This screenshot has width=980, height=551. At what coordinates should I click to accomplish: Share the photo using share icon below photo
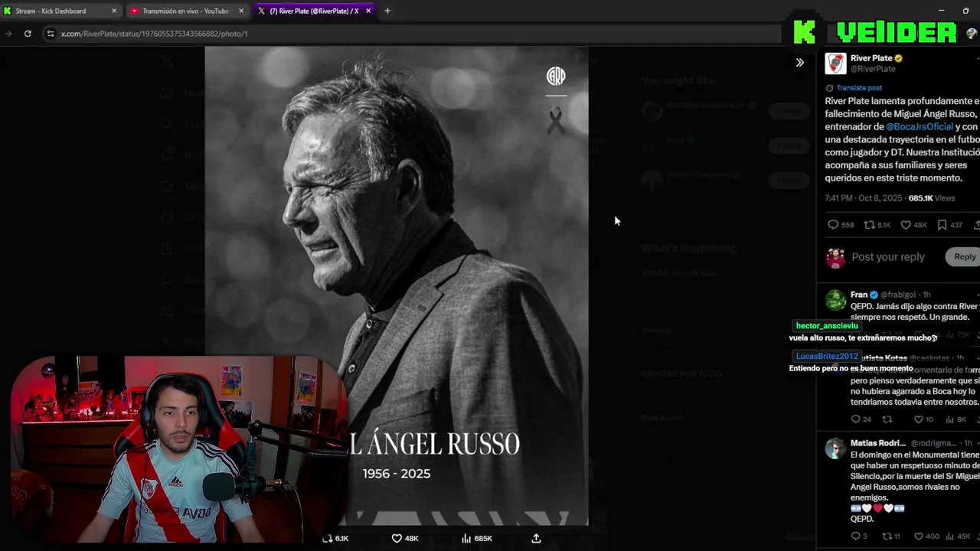pyautogui.click(x=536, y=539)
